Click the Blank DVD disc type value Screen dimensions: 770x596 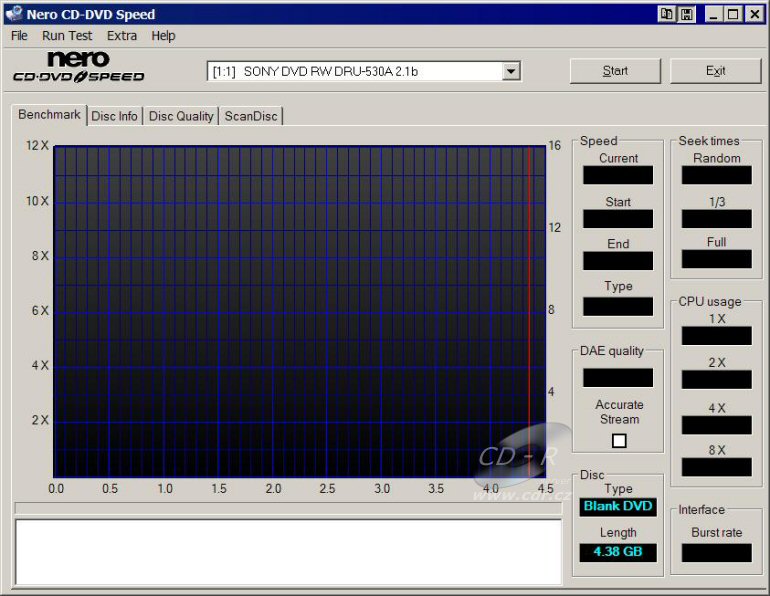(618, 507)
